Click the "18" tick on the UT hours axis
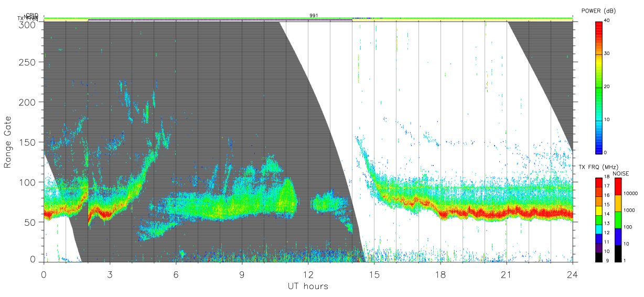This screenshot has width=644, height=297. [441, 274]
